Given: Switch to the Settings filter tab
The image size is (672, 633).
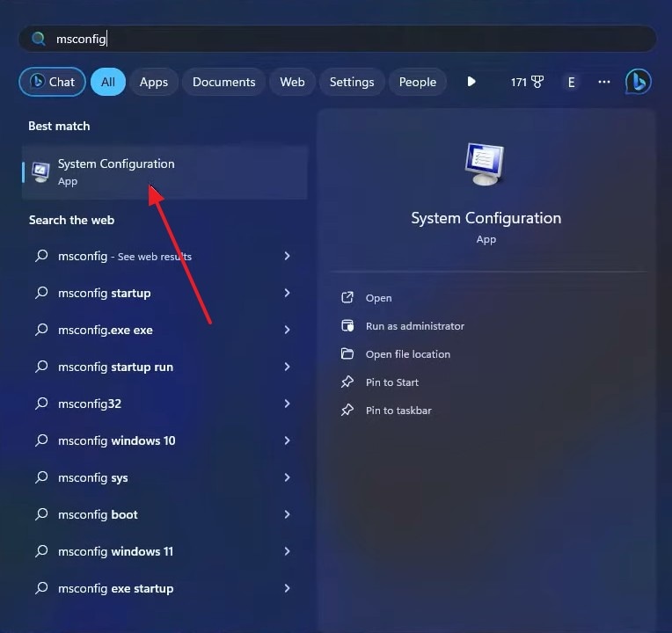Looking at the screenshot, I should (x=352, y=82).
